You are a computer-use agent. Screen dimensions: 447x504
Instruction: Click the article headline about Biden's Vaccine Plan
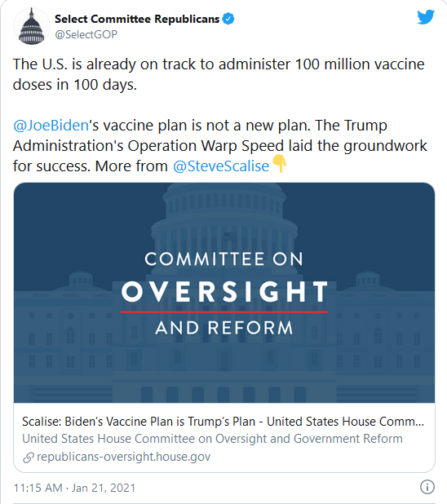[223, 422]
